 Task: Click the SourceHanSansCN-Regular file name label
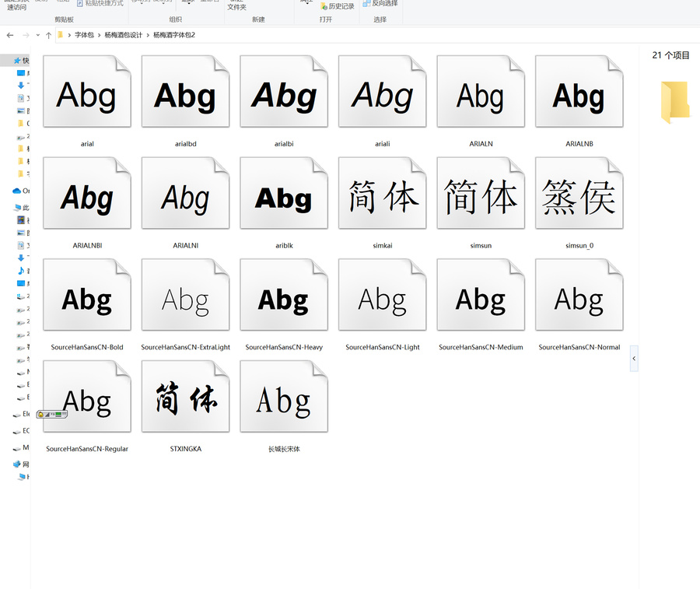click(87, 449)
